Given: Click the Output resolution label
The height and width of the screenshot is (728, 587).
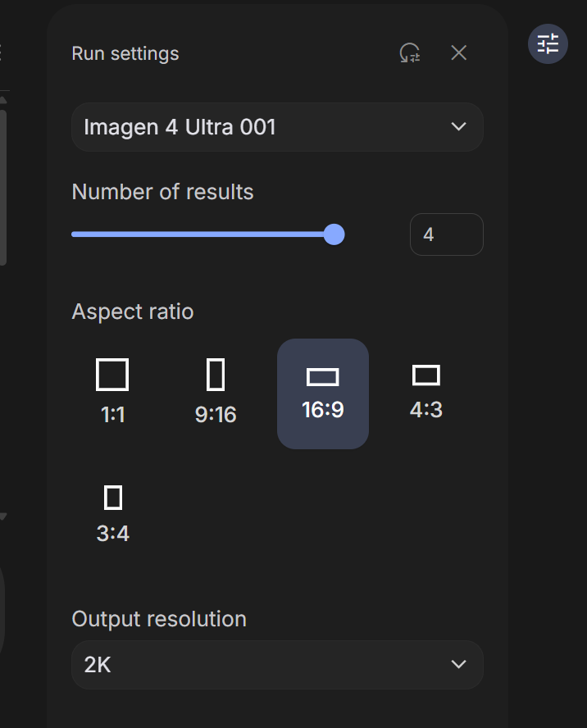Looking at the screenshot, I should 159,619.
